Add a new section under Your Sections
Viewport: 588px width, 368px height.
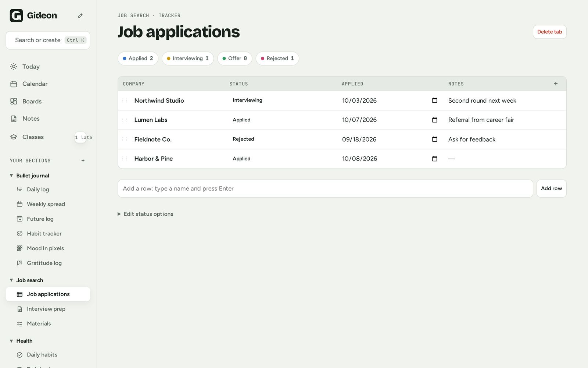(83, 160)
